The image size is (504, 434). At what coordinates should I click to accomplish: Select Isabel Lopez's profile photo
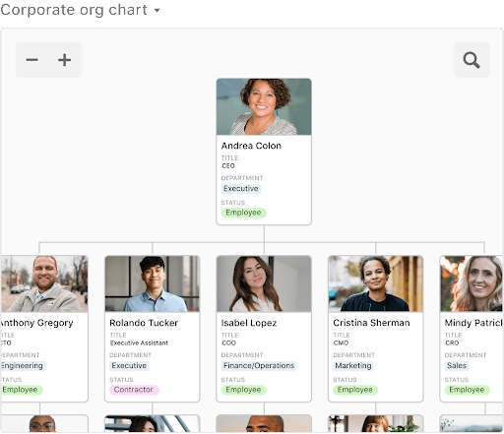pos(264,283)
